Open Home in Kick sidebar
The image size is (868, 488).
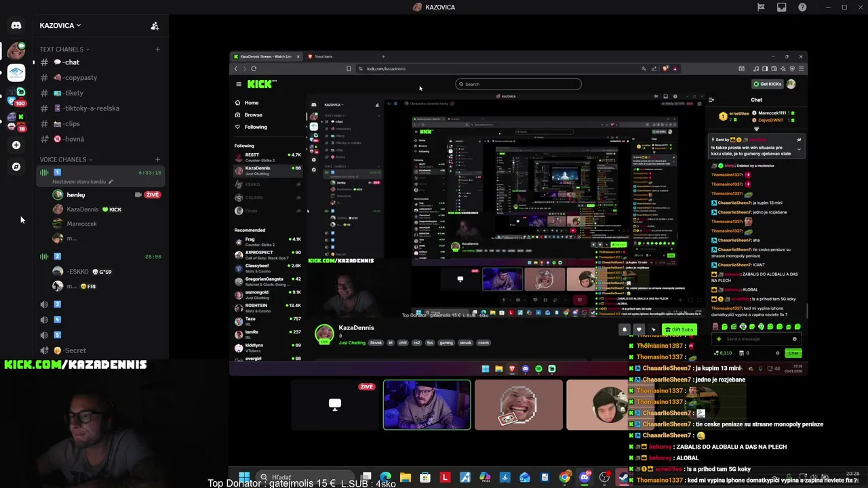pos(251,103)
